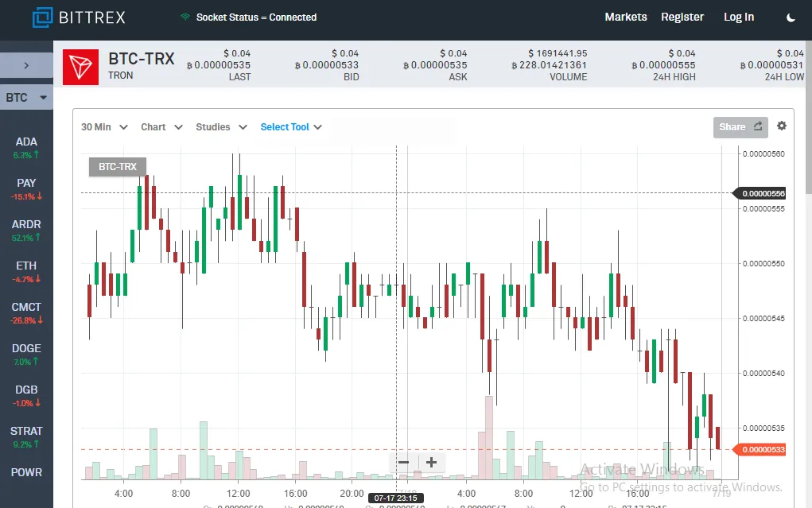
Task: Click the 12:00 time axis label after 8:00
Action: [239, 494]
